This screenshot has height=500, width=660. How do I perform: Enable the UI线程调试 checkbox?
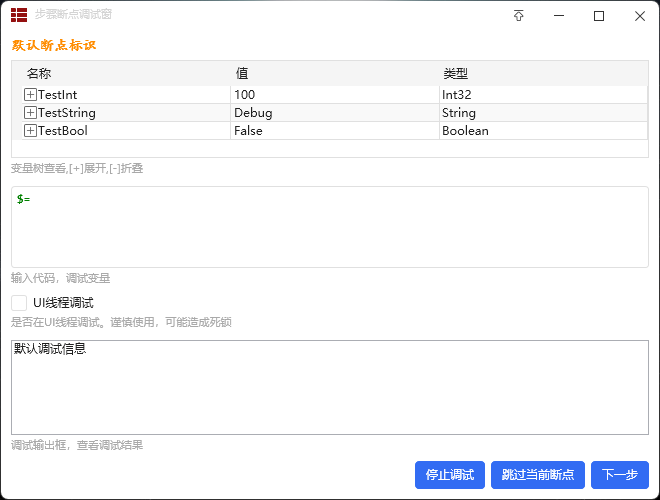19,303
